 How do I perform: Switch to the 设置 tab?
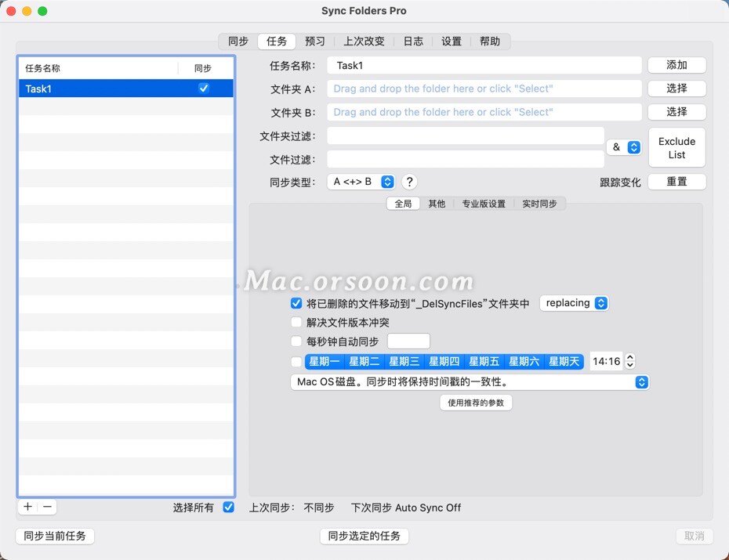pyautogui.click(x=451, y=41)
